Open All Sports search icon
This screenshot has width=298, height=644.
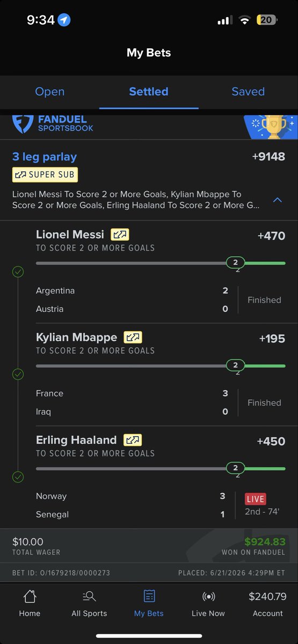[x=89, y=596]
